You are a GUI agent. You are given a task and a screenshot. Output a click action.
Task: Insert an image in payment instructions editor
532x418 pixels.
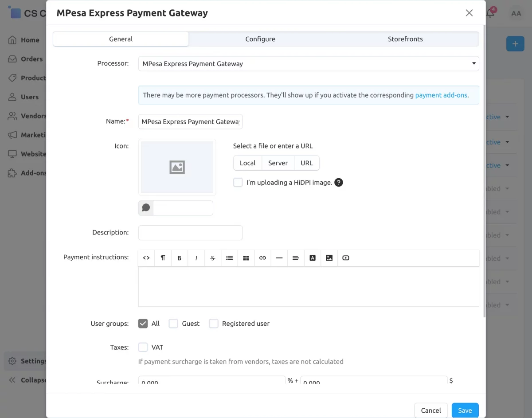pyautogui.click(x=329, y=258)
